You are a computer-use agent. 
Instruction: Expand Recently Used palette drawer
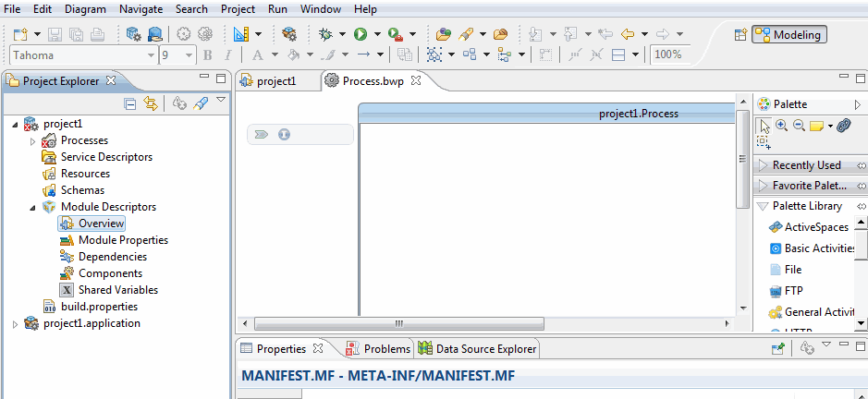[807, 165]
